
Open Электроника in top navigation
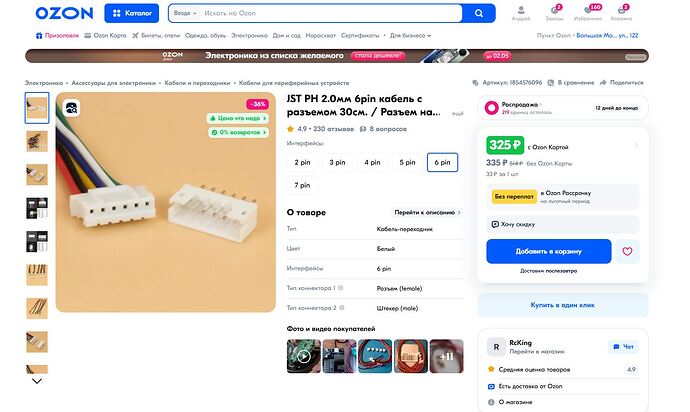[x=249, y=36]
